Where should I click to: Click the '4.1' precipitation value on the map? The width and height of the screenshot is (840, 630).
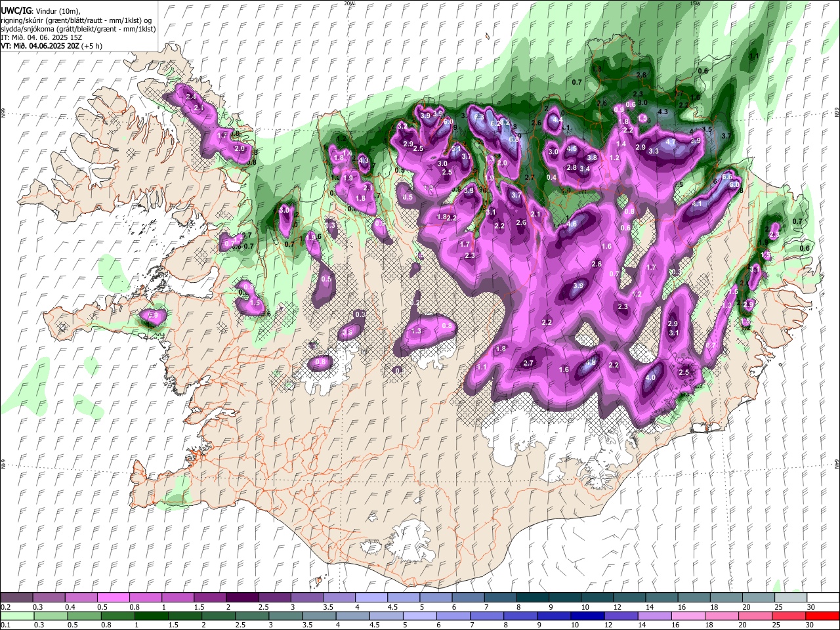coord(697,203)
